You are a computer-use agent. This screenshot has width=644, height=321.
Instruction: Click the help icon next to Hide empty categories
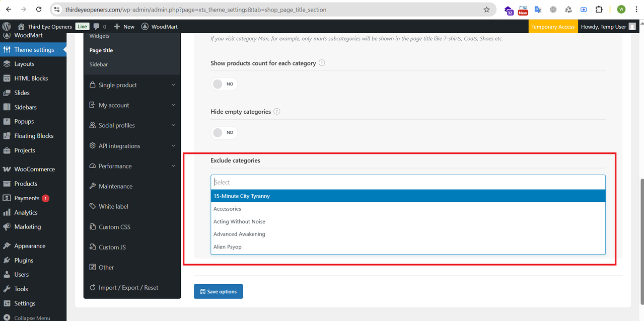[x=277, y=111]
